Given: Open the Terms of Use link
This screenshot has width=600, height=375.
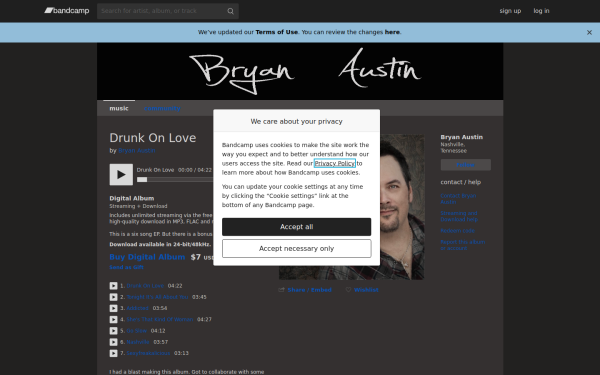Looking at the screenshot, I should point(276,32).
